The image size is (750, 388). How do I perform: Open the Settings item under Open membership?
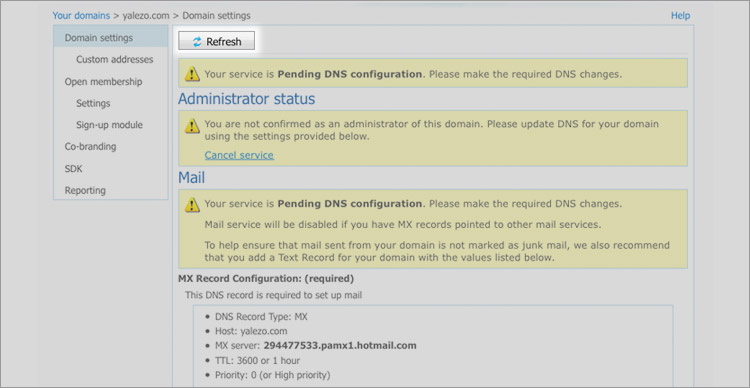[x=93, y=103]
